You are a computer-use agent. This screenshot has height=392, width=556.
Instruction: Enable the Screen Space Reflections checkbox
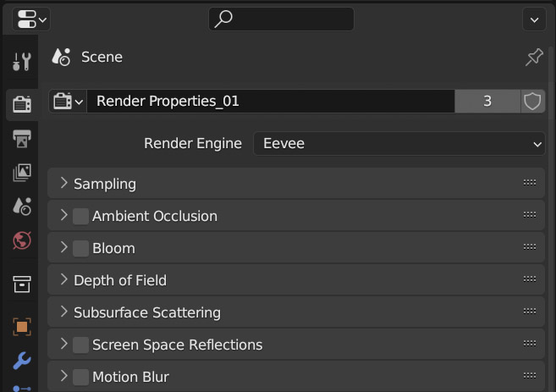click(81, 345)
